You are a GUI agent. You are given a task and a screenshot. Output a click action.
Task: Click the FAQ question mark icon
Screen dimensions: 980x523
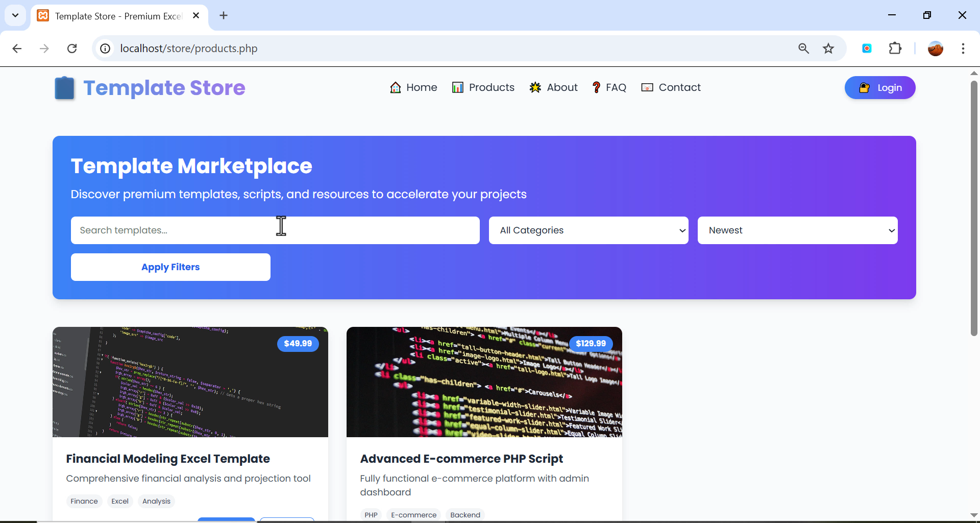click(x=597, y=87)
